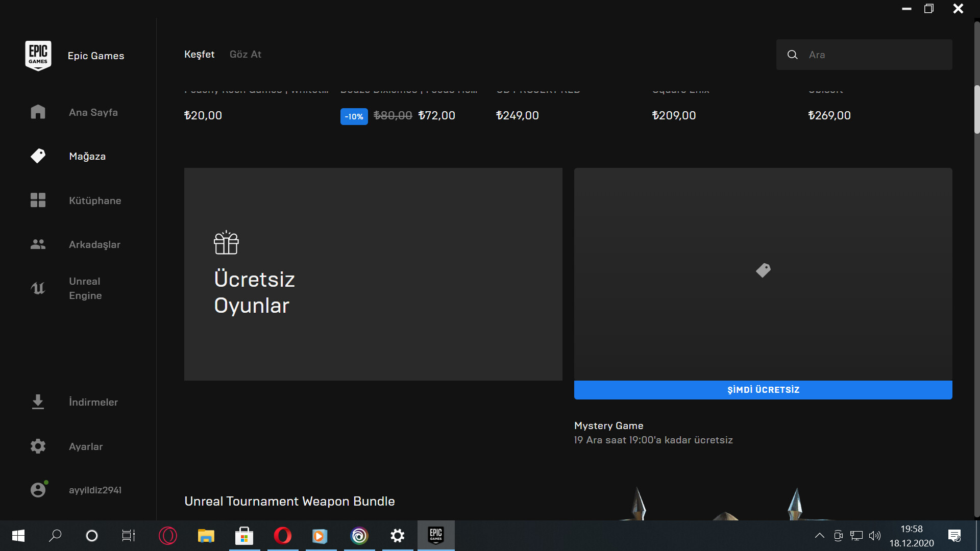Open the Ayarlar gear icon
The height and width of the screenshot is (551, 980).
(x=38, y=446)
